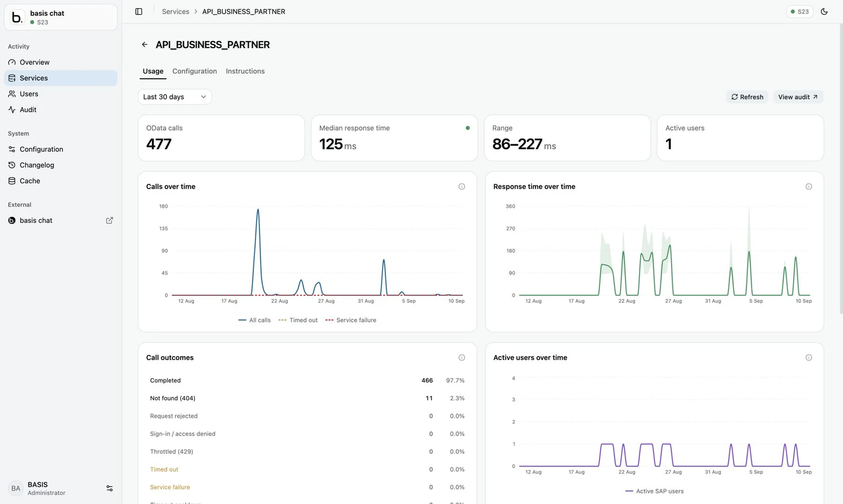Select the Usage tab
The image size is (843, 504).
pyautogui.click(x=153, y=71)
